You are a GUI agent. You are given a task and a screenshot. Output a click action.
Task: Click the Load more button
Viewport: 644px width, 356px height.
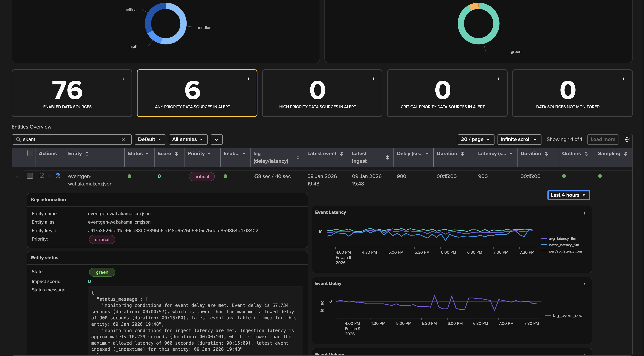[603, 140]
